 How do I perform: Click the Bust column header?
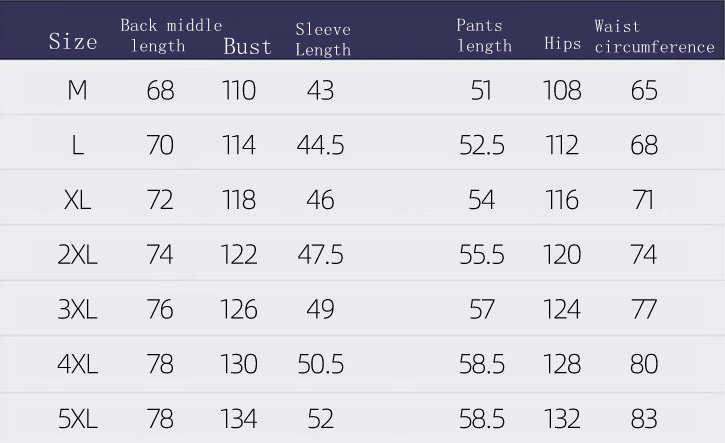tap(247, 46)
